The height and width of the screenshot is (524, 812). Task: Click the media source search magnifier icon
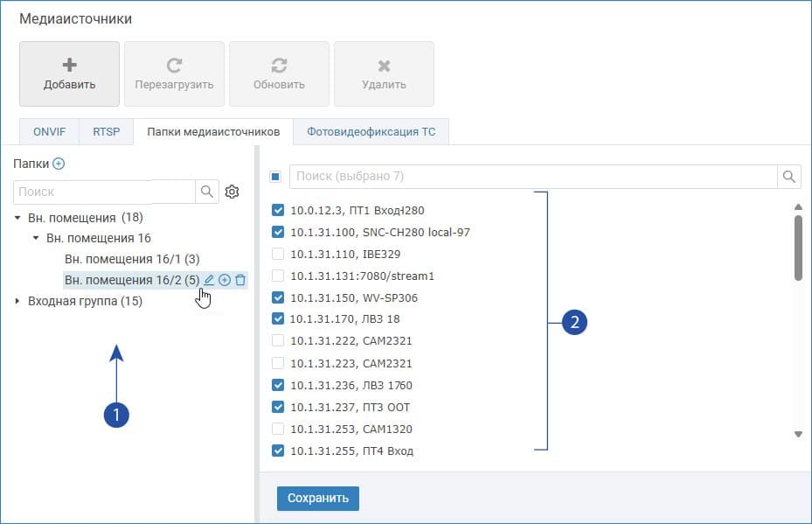click(789, 177)
